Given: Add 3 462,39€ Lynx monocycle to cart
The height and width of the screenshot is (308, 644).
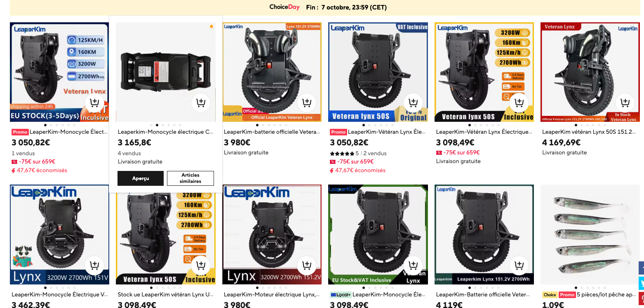Looking at the screenshot, I should coord(94,265).
